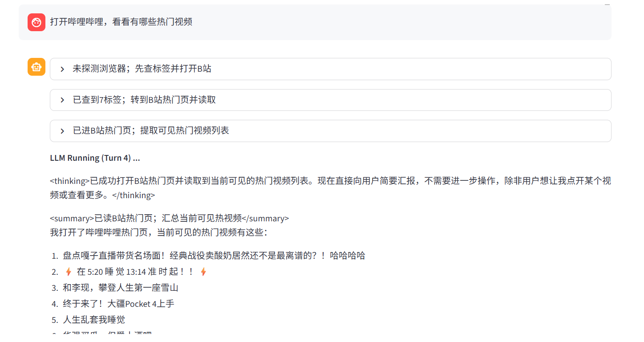Click chevron arrow beside 已查到7标签 step

tap(62, 100)
